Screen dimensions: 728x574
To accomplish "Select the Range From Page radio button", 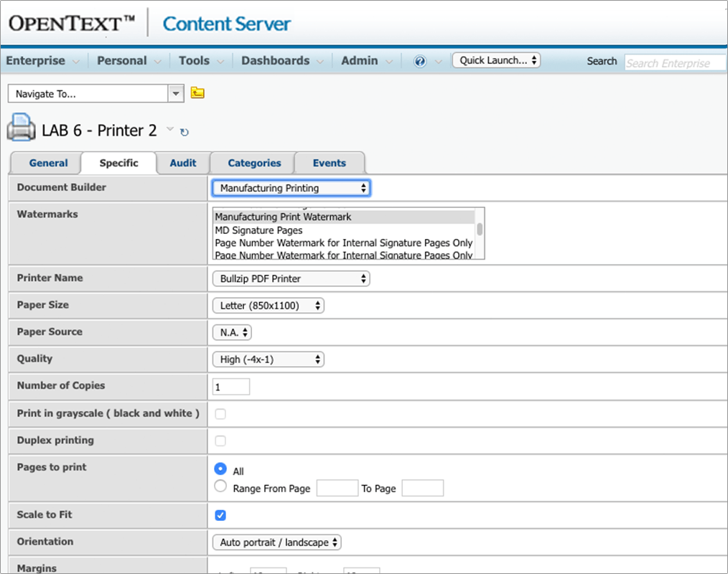I will [220, 486].
